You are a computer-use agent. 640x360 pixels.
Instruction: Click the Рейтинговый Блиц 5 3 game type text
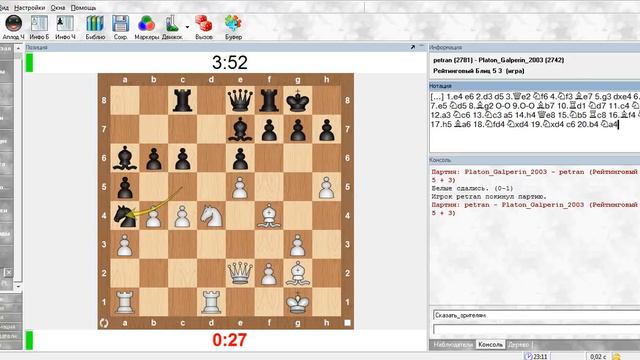click(479, 71)
